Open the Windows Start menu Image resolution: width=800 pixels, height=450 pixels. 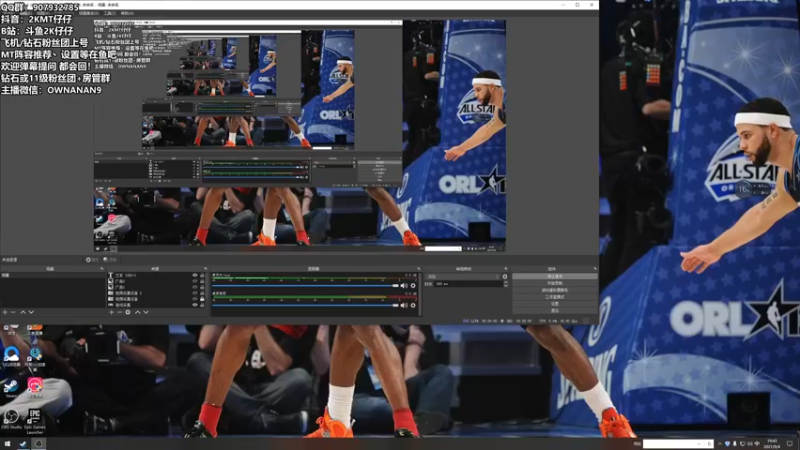click(7, 444)
